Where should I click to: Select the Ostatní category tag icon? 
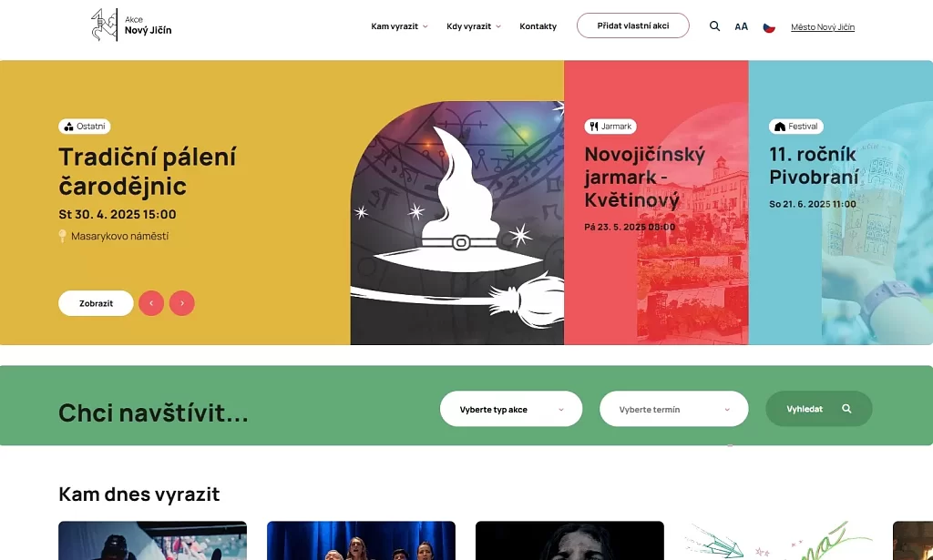[x=69, y=126]
